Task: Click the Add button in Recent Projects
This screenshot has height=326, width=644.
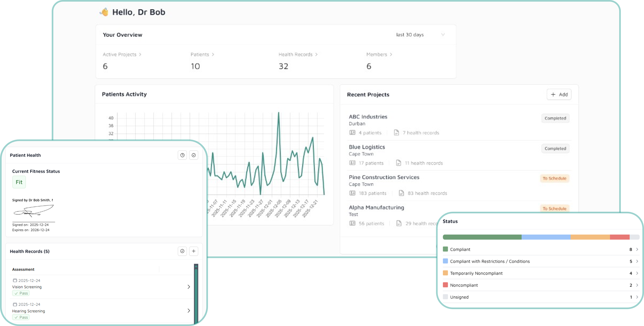Action: (559, 95)
